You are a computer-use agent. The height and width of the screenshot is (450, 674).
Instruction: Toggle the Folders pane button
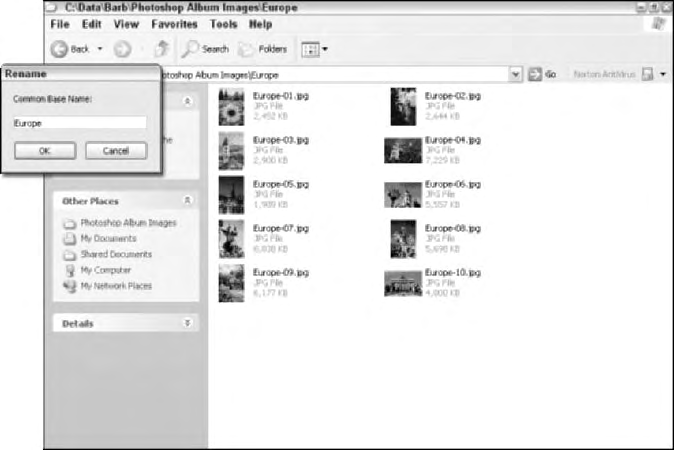[262, 48]
